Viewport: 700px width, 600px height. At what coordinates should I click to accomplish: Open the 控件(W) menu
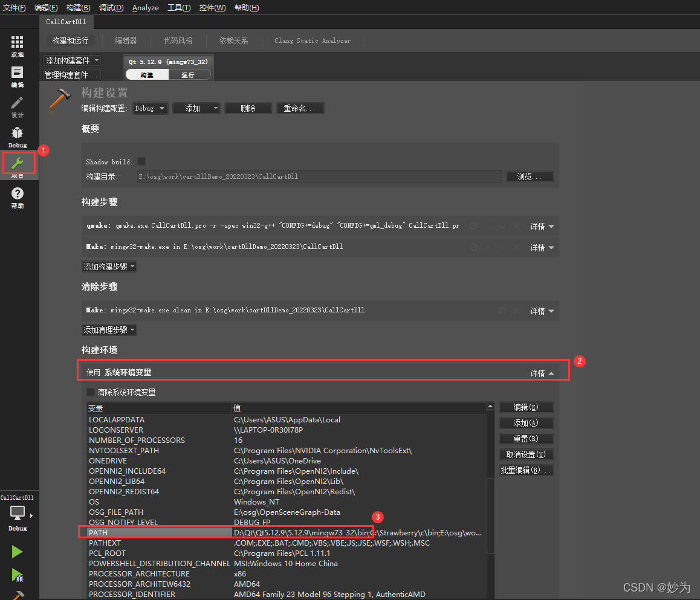tap(212, 8)
